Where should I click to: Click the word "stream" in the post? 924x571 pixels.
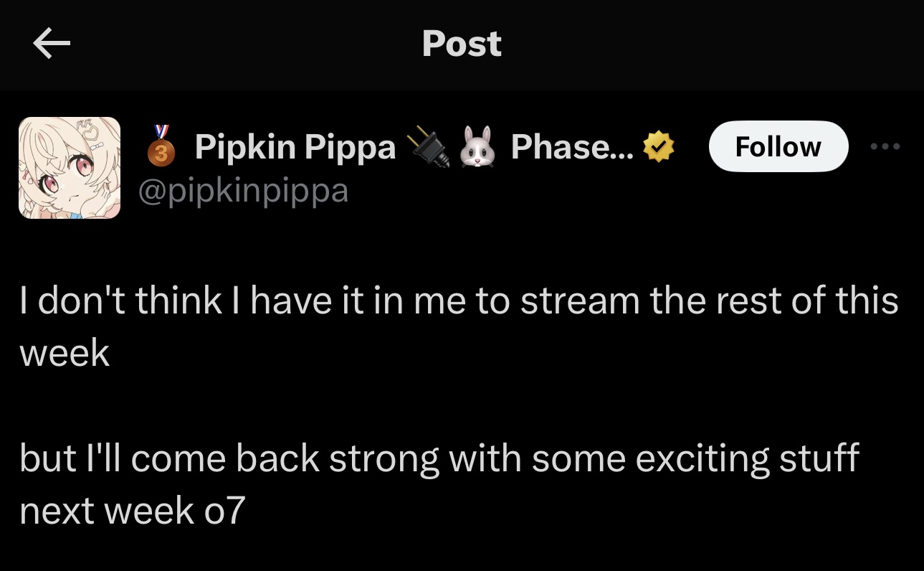(x=580, y=300)
